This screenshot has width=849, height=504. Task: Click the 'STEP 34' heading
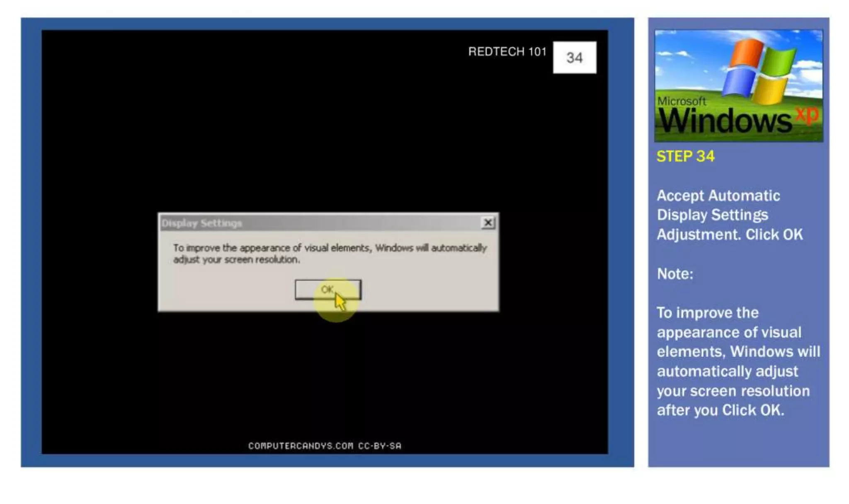(x=685, y=156)
